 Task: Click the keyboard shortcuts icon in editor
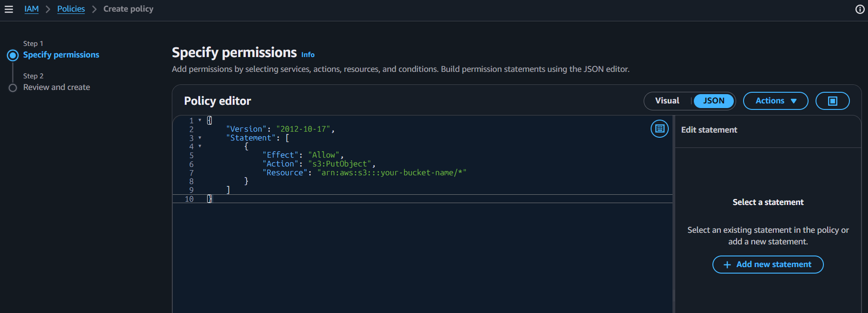coord(659,128)
